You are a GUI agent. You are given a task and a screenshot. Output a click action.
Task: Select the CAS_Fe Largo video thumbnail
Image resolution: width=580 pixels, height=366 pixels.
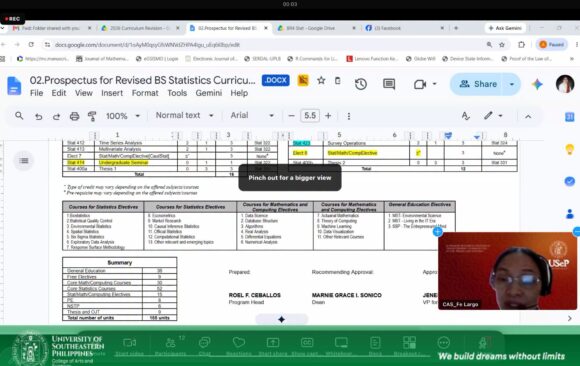click(x=507, y=271)
